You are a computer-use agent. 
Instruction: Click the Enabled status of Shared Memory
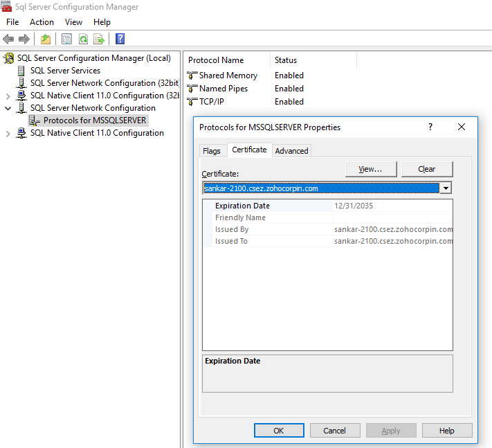[289, 75]
